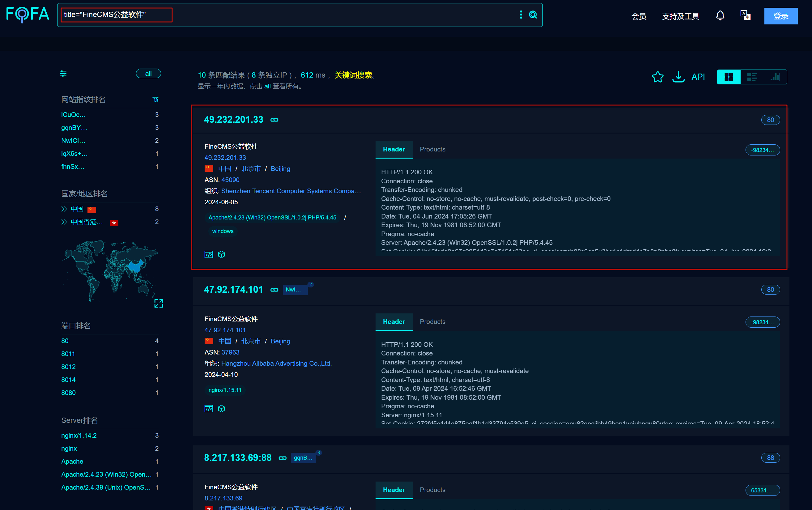
Task: Click the API link
Action: tap(698, 77)
